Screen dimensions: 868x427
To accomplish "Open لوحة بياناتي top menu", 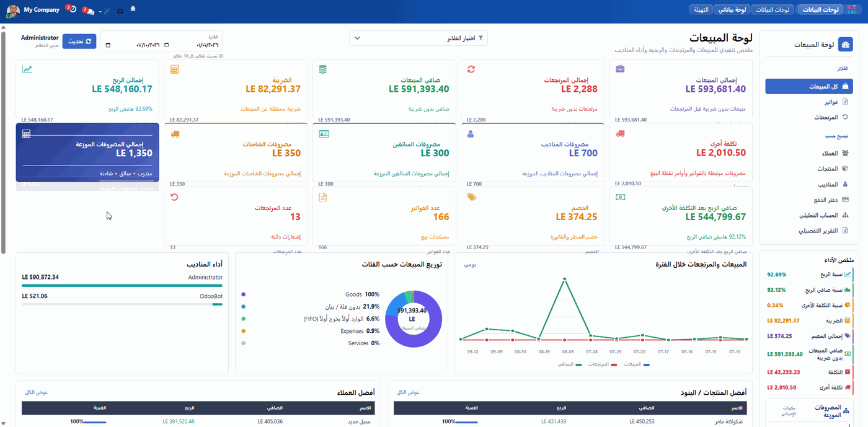I will [x=732, y=10].
